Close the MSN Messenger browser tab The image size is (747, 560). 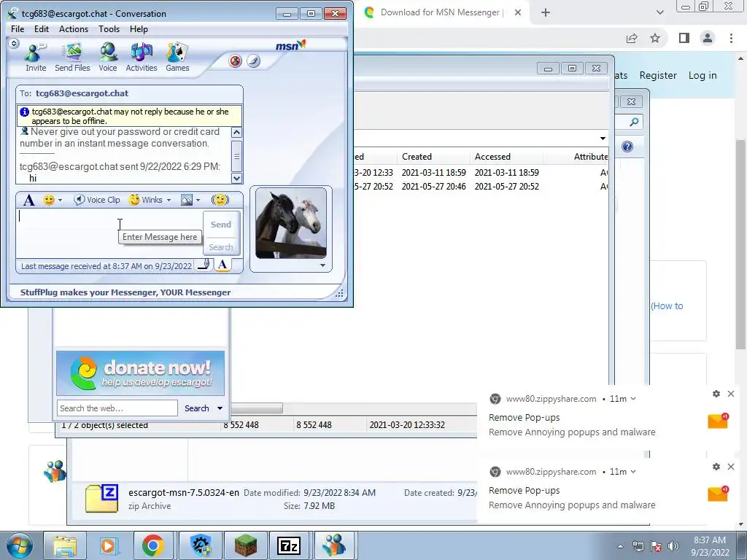coord(518,12)
